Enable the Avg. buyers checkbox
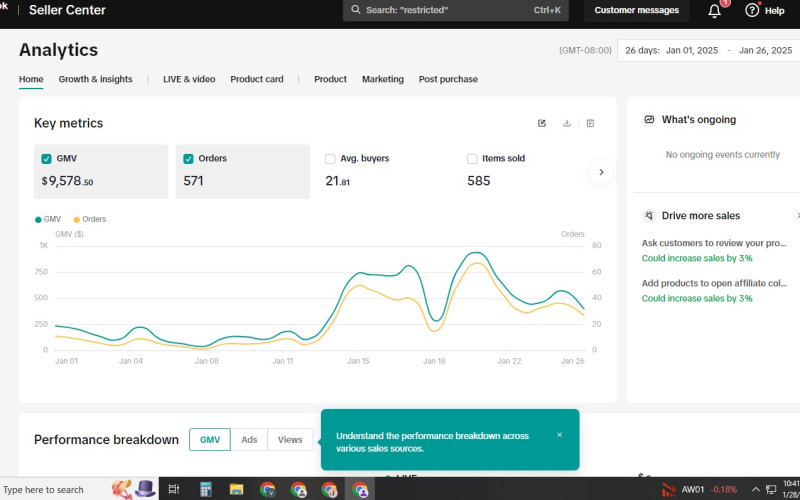Viewport: 800px width, 500px height. (331, 158)
